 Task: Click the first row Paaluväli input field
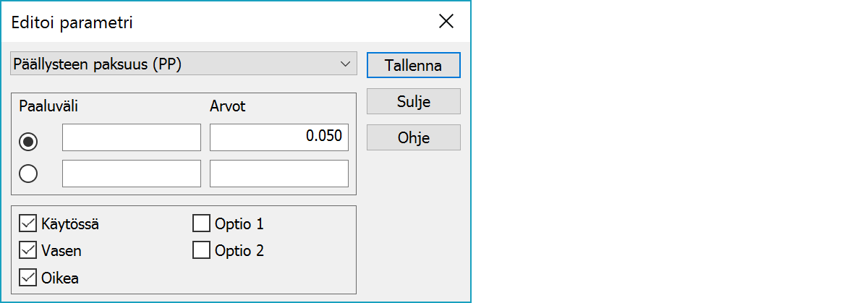coord(132,137)
